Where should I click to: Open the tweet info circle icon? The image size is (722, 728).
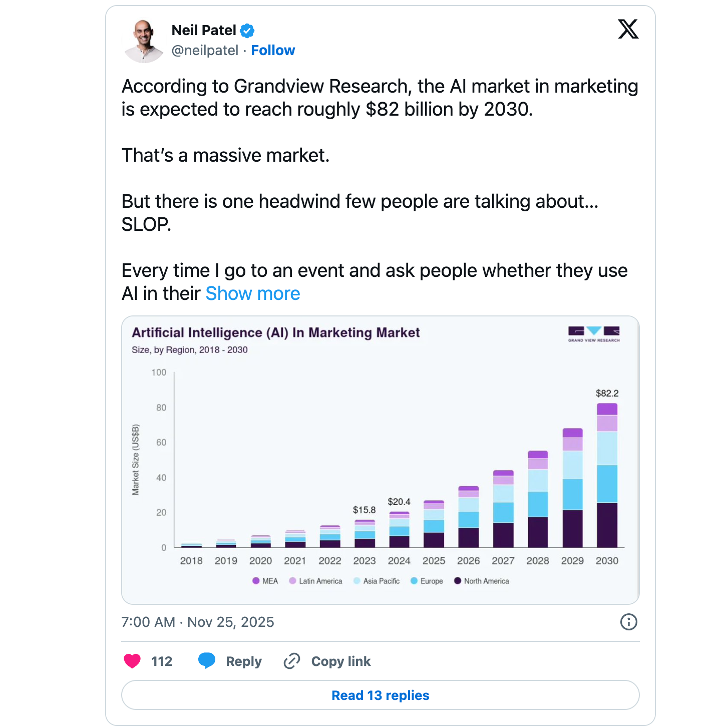[x=628, y=622]
